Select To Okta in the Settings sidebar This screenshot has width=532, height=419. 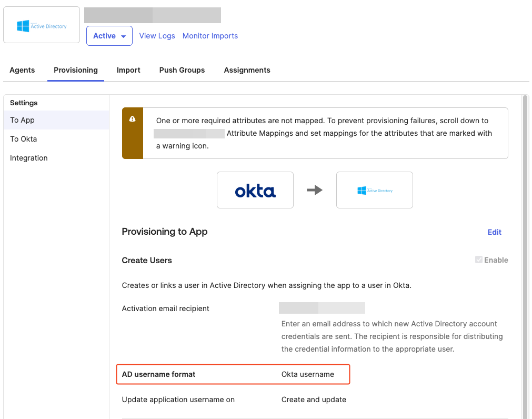(24, 138)
